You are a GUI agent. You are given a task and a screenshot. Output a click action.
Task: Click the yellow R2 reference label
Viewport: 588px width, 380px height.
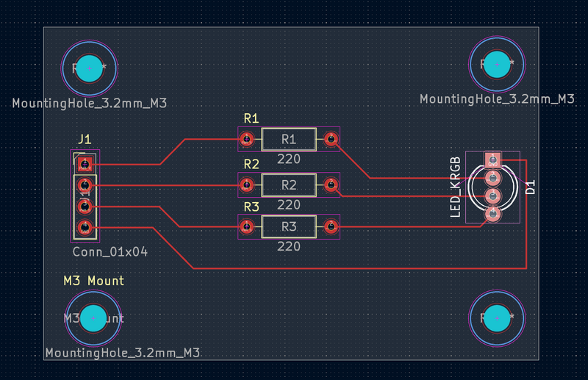click(x=251, y=165)
